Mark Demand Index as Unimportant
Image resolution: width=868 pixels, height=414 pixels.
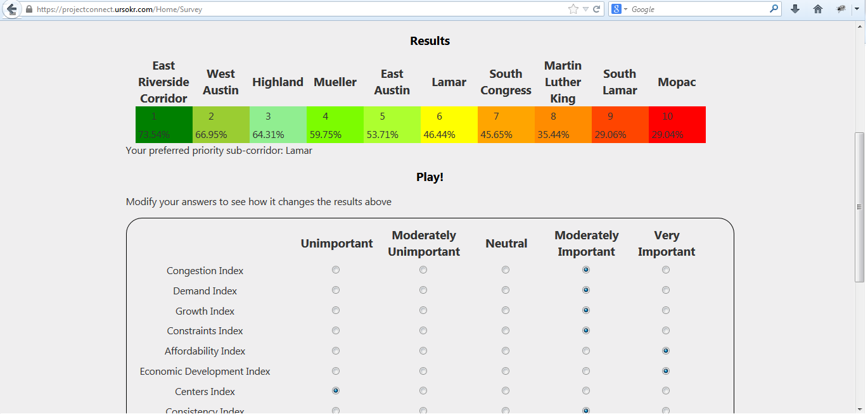coord(336,290)
